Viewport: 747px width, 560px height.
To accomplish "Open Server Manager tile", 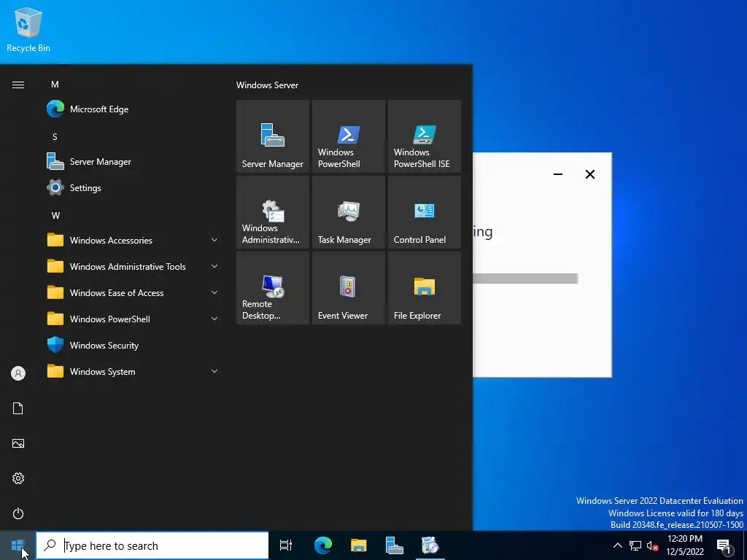I will click(x=273, y=136).
